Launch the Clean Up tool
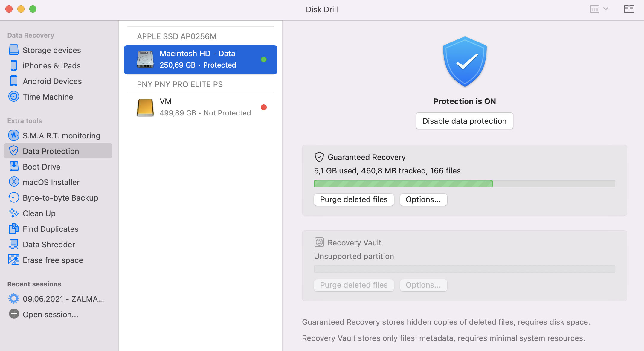 pyautogui.click(x=58, y=213)
